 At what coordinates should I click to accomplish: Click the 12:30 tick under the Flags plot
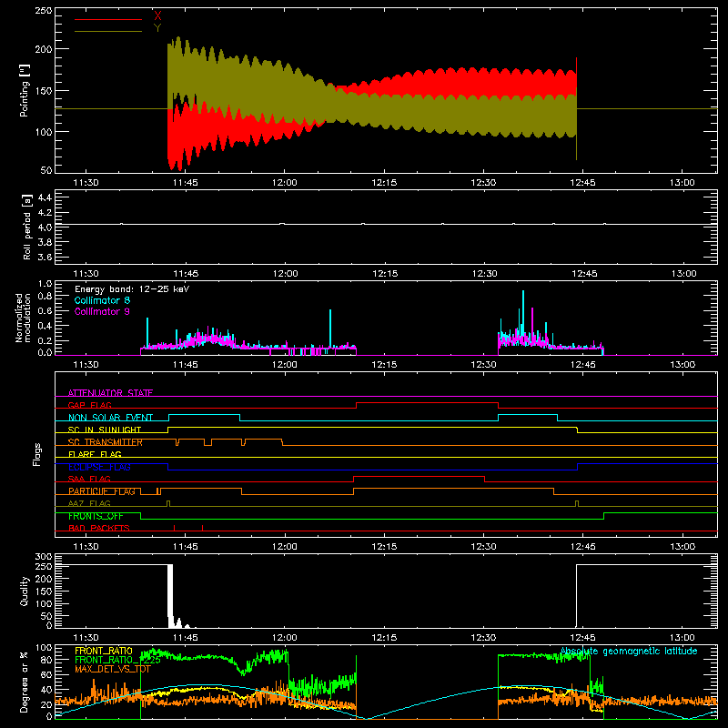(483, 547)
